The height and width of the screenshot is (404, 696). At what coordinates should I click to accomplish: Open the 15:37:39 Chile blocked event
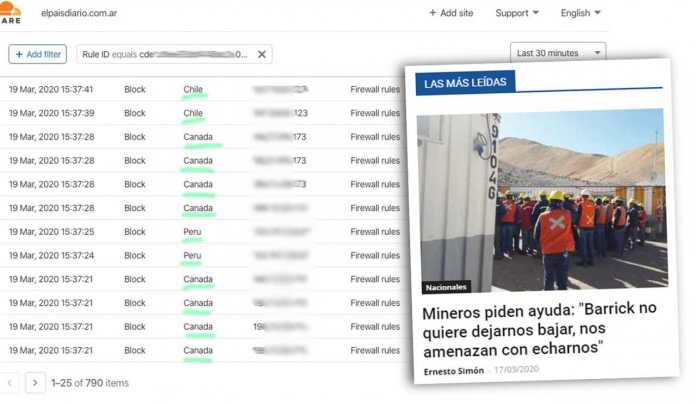pos(150,113)
